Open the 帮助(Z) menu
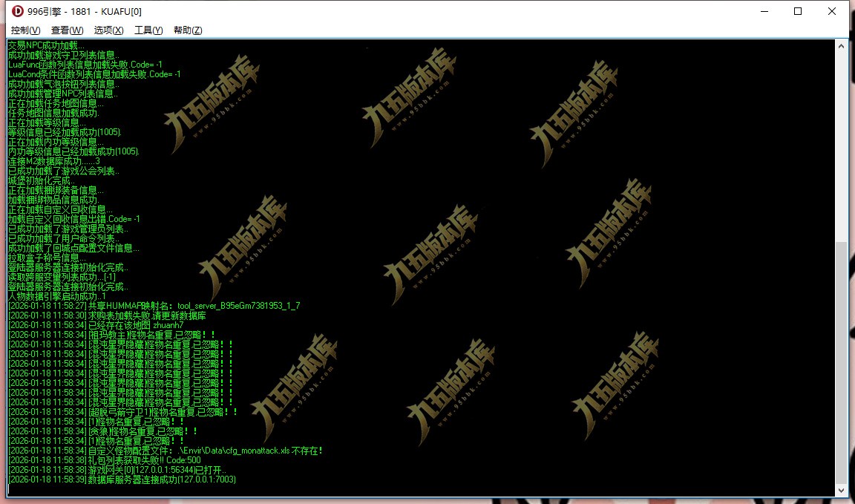 click(188, 30)
